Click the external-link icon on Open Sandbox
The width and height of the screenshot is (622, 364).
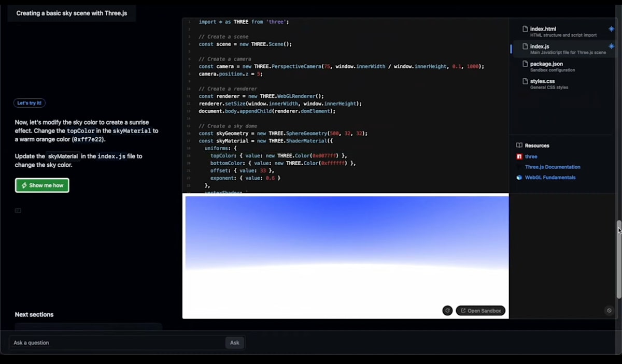coord(462,311)
